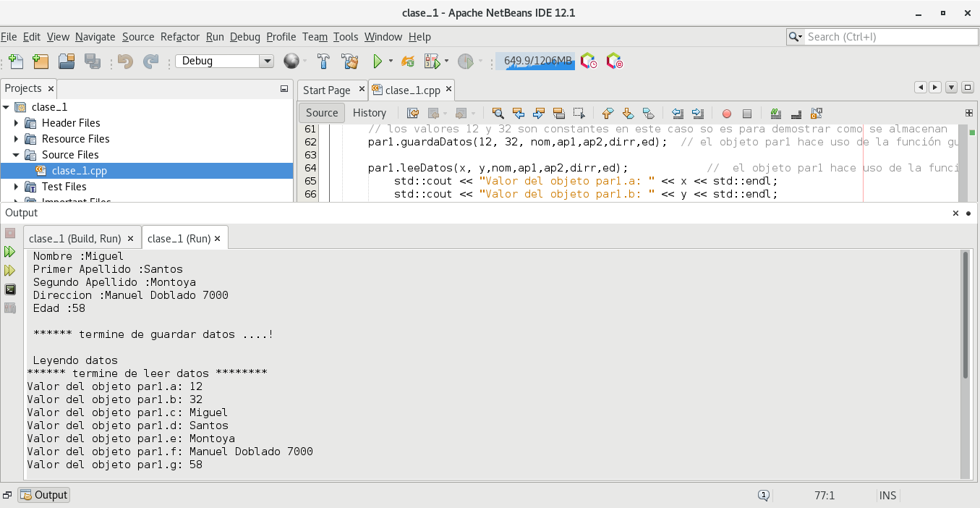Click the Build Project hammer icon

pos(324,62)
